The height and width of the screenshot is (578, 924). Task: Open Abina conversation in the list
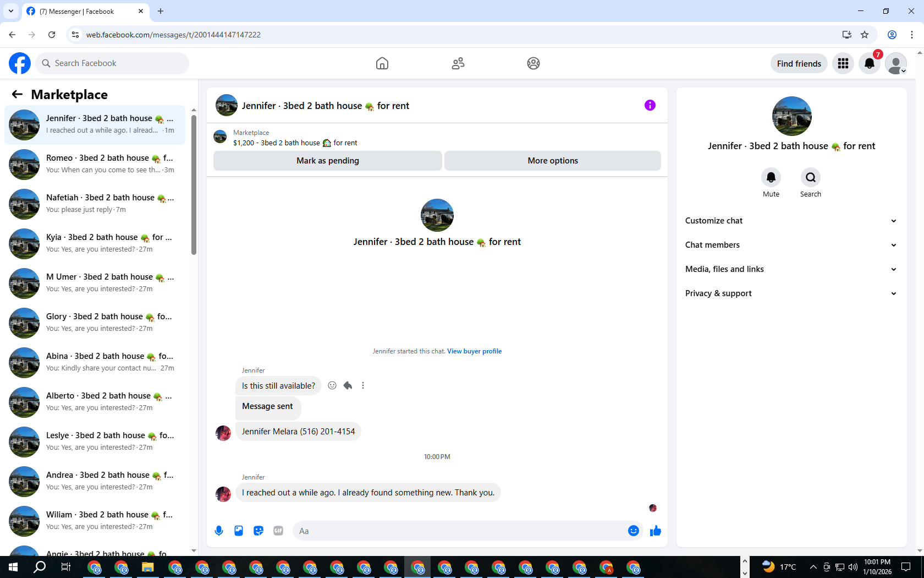coord(95,362)
